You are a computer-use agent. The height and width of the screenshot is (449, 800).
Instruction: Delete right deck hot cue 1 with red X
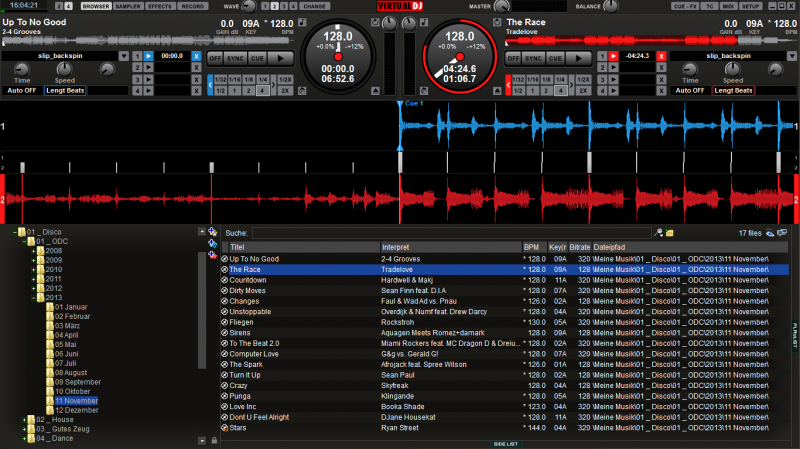pyautogui.click(x=661, y=56)
